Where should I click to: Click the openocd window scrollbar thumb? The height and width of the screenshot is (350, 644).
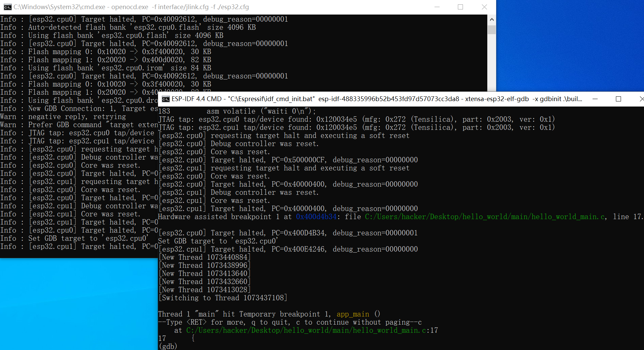[492, 29]
